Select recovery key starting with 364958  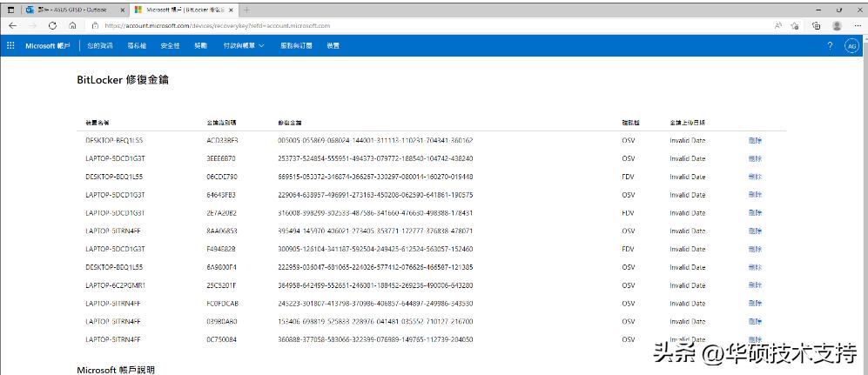[375, 285]
